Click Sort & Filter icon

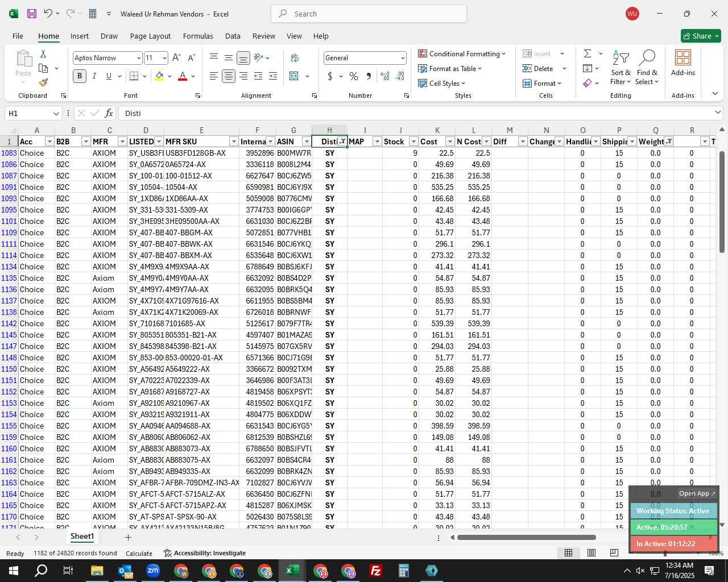[621, 67]
